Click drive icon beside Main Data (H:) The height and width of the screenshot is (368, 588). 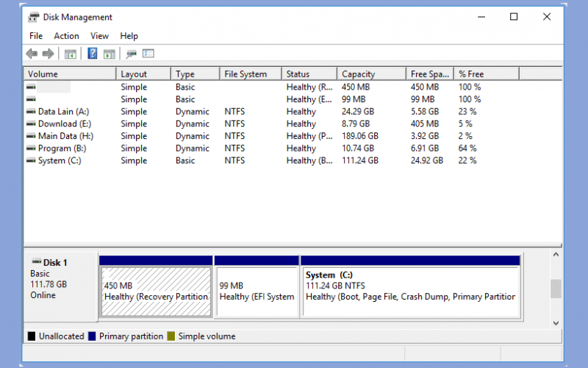click(x=31, y=136)
